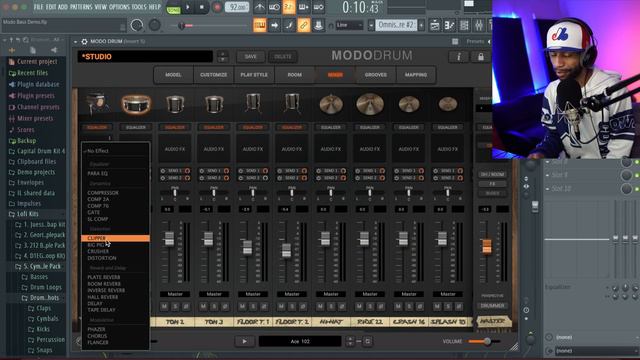Mute the Hi-Hat channel
The image size is (640, 360).
pos(320,306)
